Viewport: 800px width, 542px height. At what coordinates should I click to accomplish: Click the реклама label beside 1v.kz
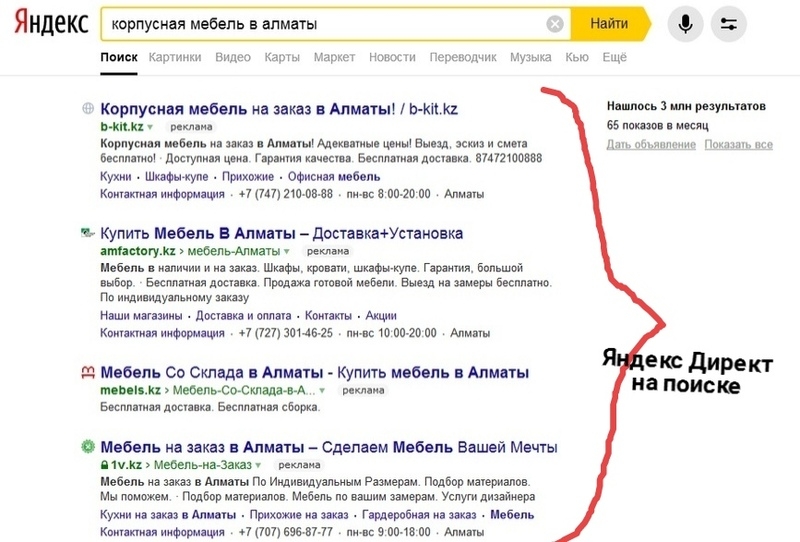(299, 465)
